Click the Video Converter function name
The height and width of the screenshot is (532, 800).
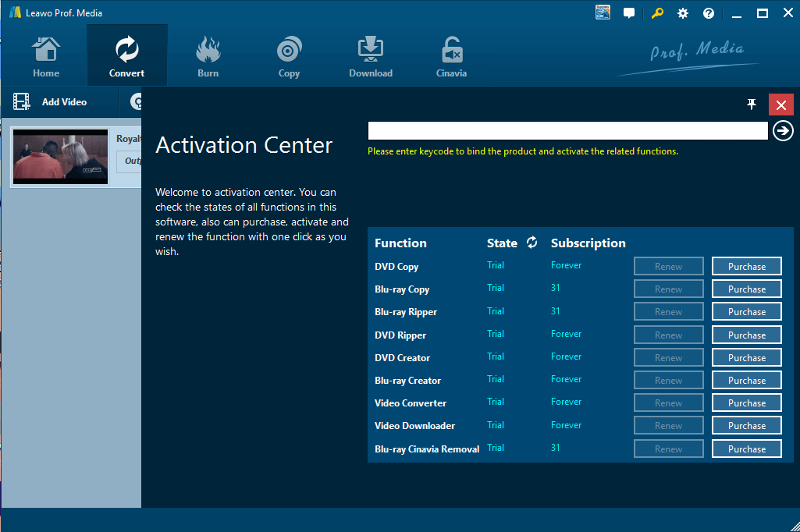(411, 403)
